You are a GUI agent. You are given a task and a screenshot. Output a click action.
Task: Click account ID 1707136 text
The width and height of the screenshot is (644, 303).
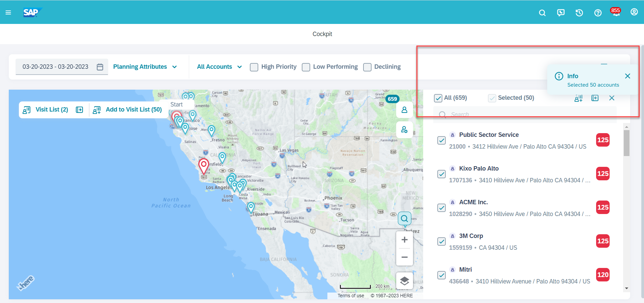coord(461,180)
